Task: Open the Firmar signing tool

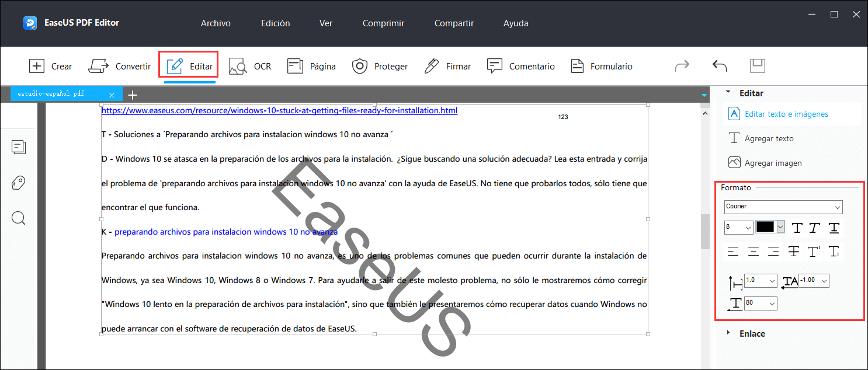Action: pos(447,66)
